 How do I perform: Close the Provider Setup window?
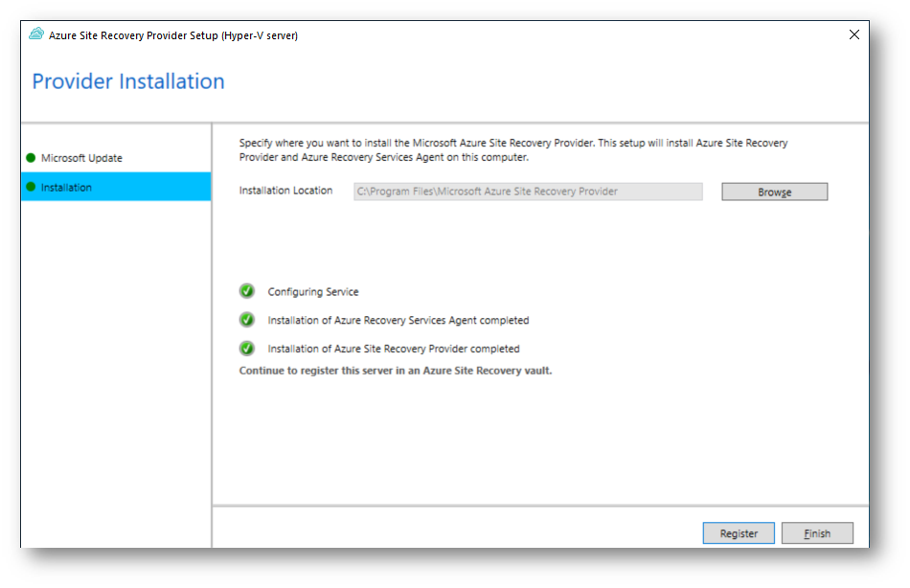(853, 34)
